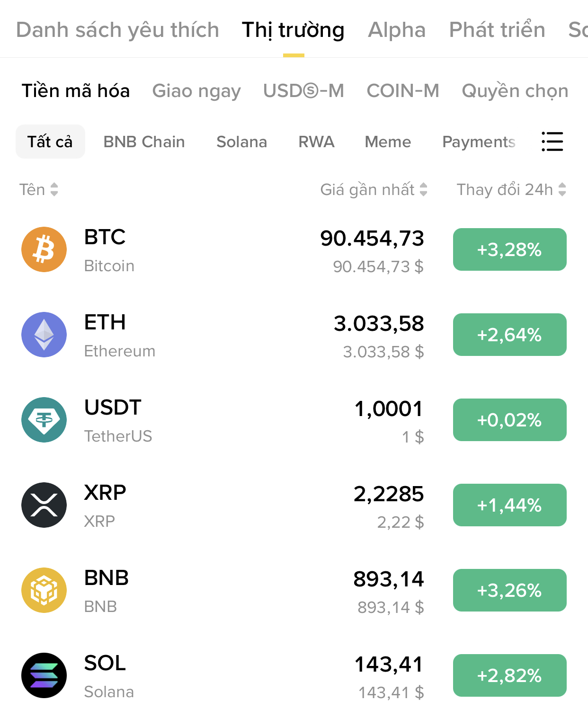Filter by BNB Chain category

(144, 142)
